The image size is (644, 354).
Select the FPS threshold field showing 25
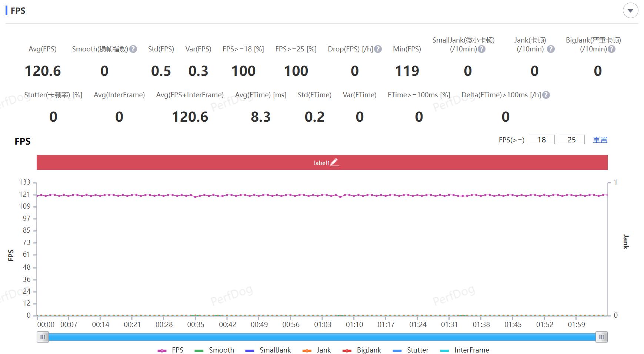tap(571, 139)
